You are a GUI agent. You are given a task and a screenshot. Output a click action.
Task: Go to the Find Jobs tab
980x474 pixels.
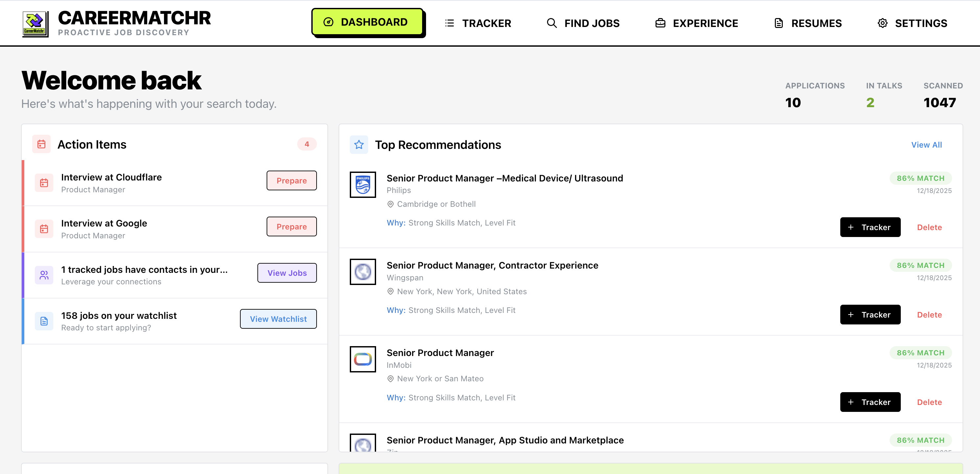583,23
